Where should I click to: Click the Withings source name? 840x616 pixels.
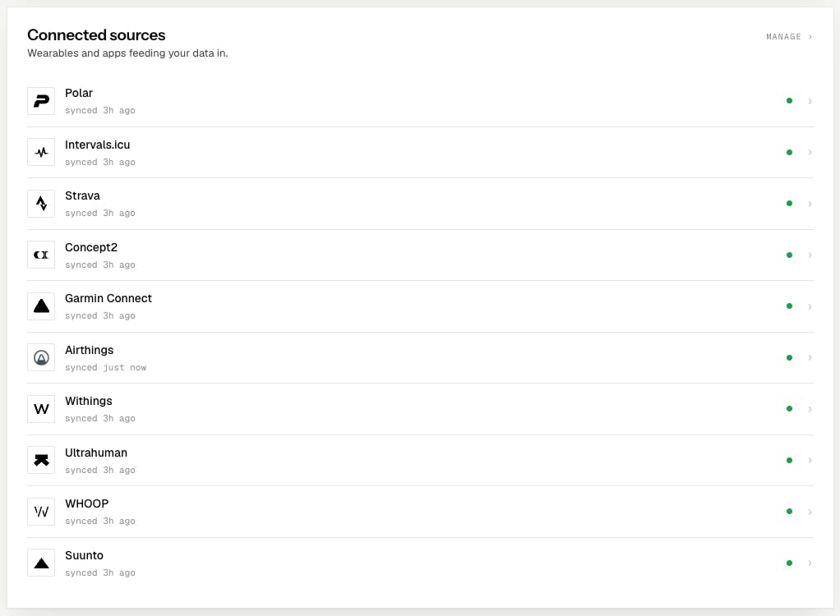(89, 402)
